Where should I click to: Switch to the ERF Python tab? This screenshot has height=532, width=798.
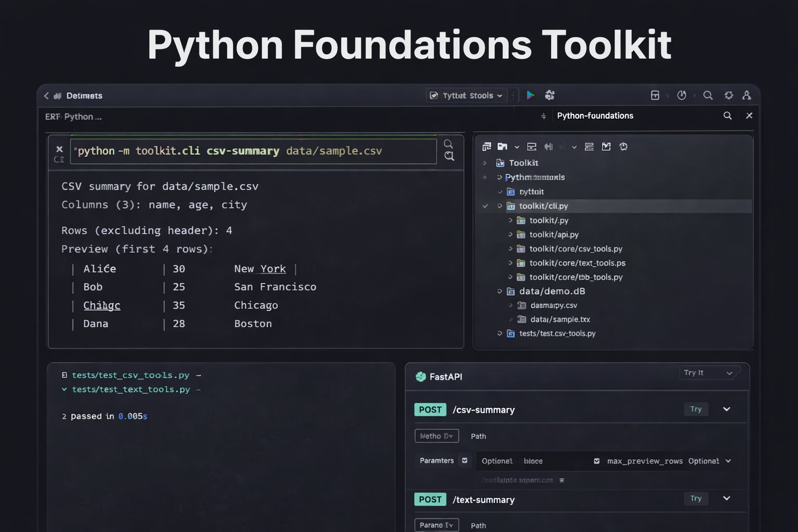click(x=73, y=116)
